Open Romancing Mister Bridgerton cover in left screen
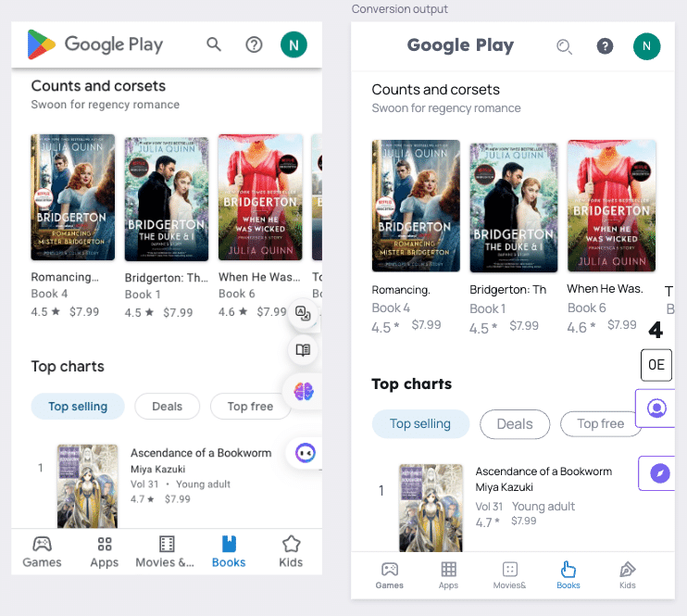 pos(73,197)
